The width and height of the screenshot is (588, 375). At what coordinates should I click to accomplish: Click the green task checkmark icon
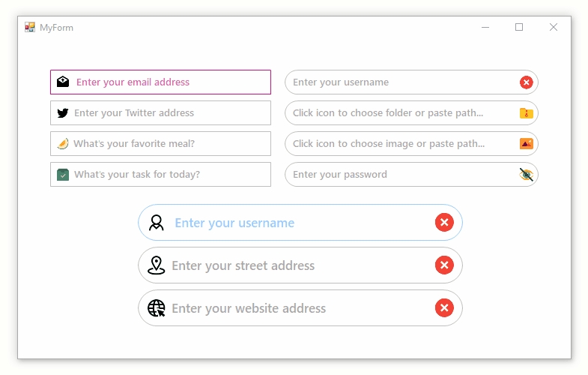point(63,175)
